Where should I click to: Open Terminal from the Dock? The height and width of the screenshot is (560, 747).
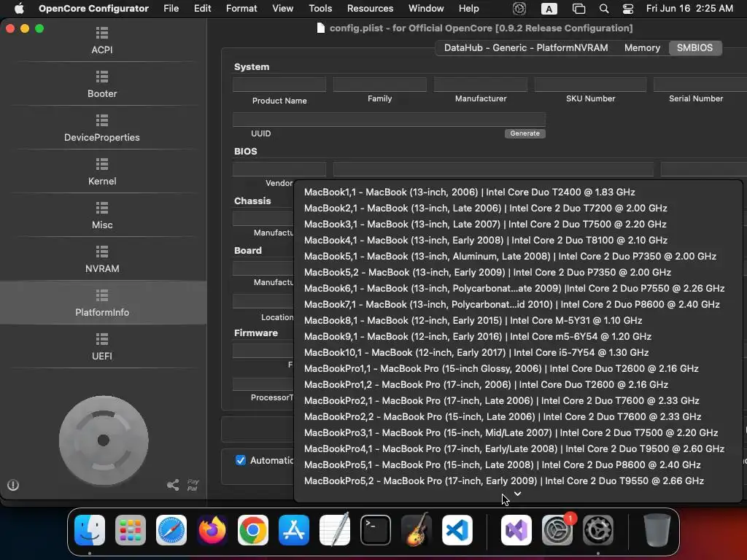tap(376, 530)
